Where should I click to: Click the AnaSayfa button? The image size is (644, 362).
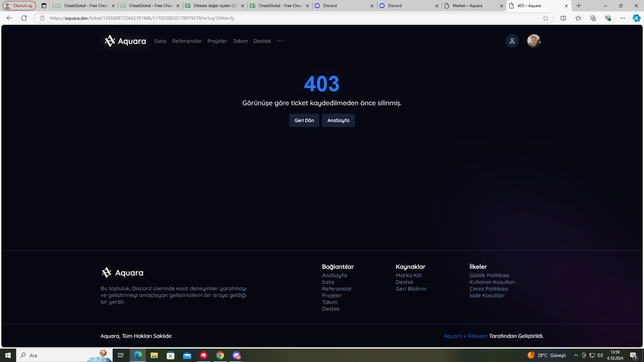(338, 120)
